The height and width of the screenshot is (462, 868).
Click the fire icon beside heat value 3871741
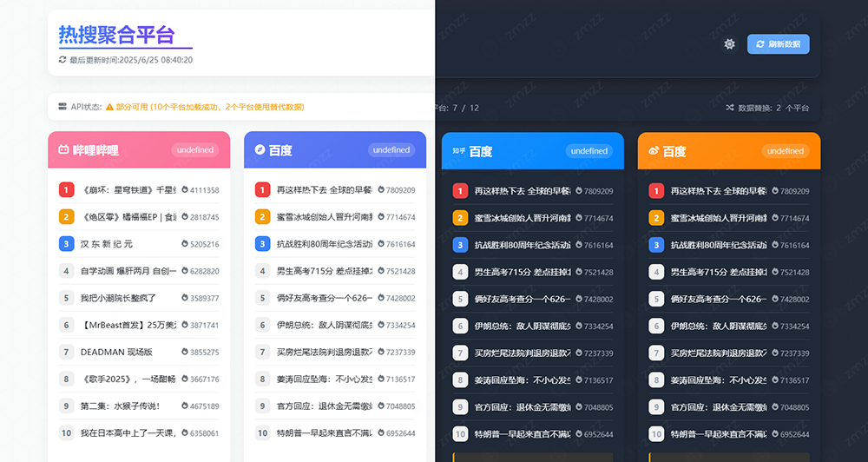[x=185, y=325]
